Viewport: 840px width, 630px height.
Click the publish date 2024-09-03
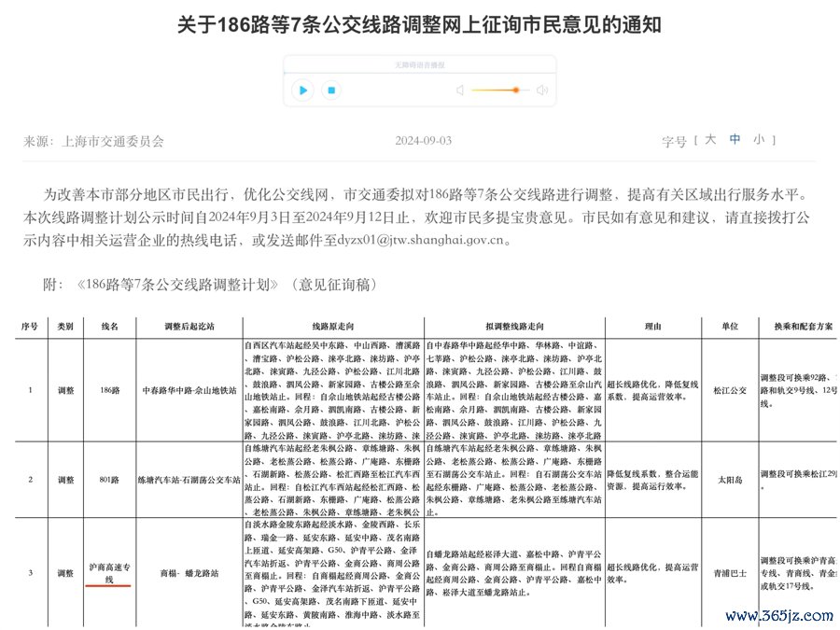423,141
